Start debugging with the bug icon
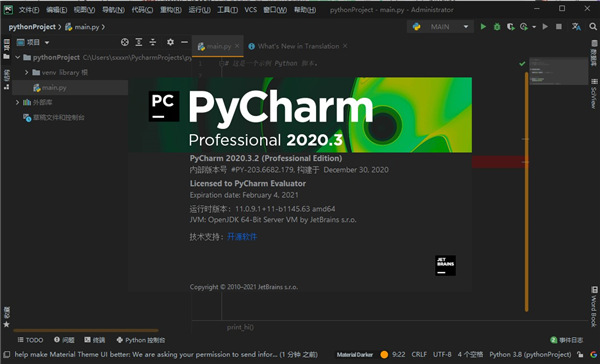Image resolution: width=600 pixels, height=364 pixels. pos(497,27)
